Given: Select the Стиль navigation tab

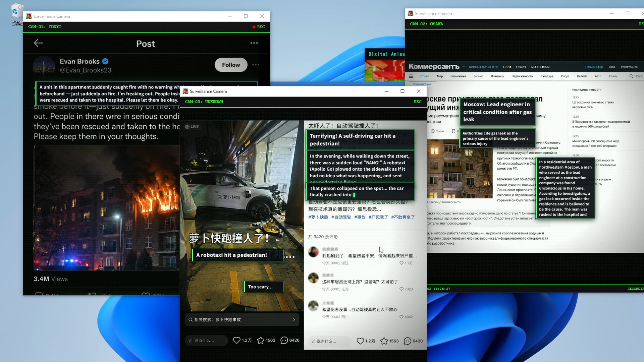Looking at the screenshot, I should (613, 76).
